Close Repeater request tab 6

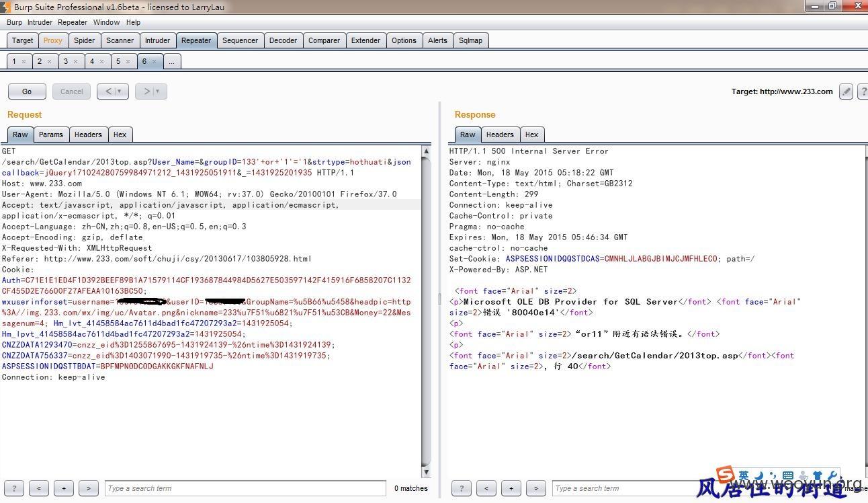pos(154,61)
